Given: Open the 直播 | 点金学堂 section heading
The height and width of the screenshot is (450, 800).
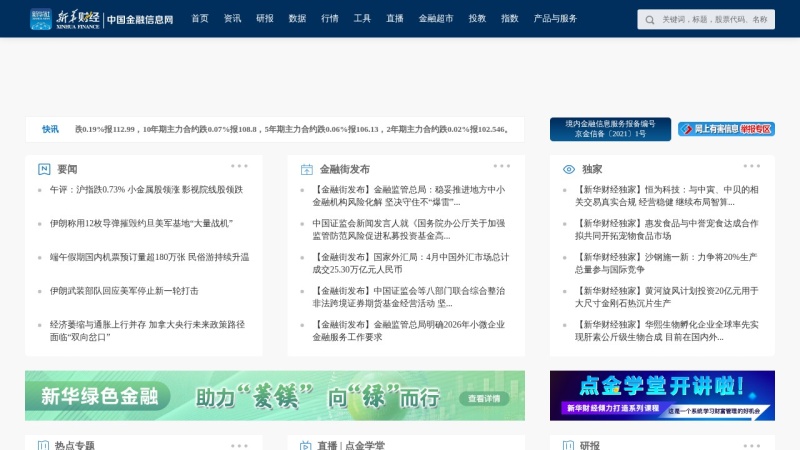Looking at the screenshot, I should pyautogui.click(x=351, y=445).
